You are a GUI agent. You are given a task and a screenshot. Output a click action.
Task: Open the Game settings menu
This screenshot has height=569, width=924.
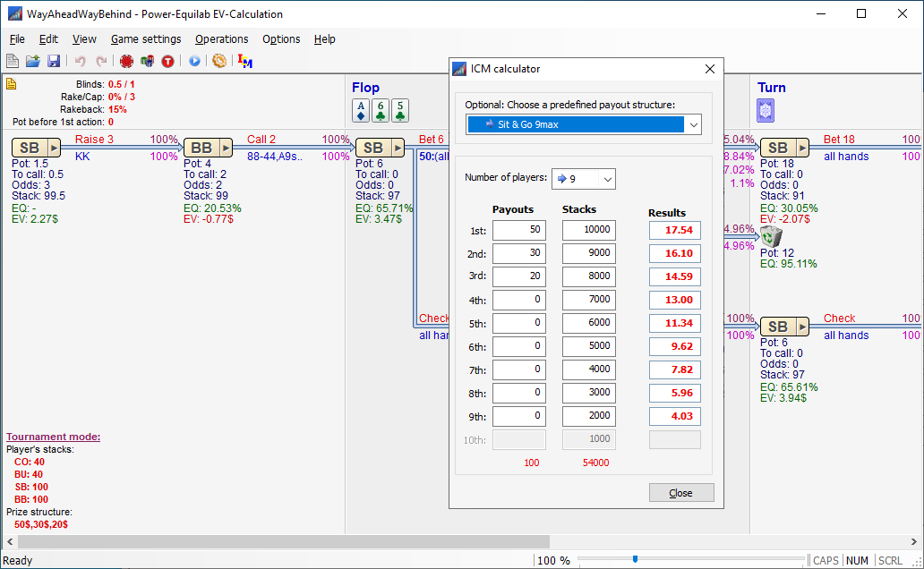point(146,38)
